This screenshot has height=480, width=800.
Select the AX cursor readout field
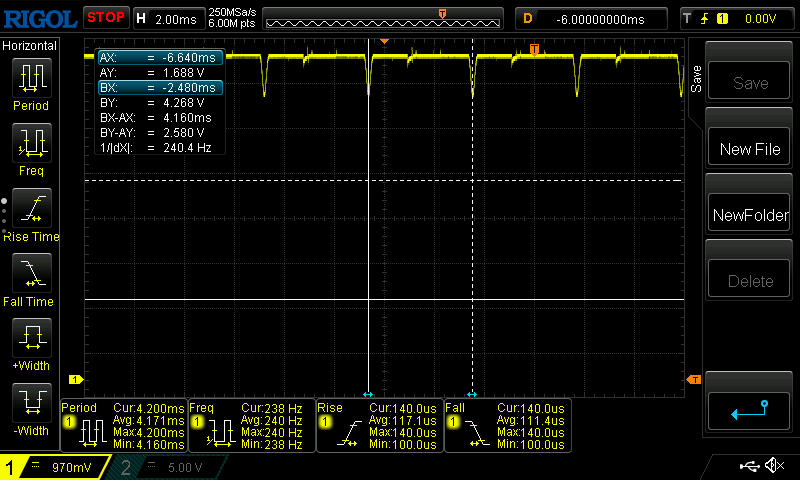point(160,57)
